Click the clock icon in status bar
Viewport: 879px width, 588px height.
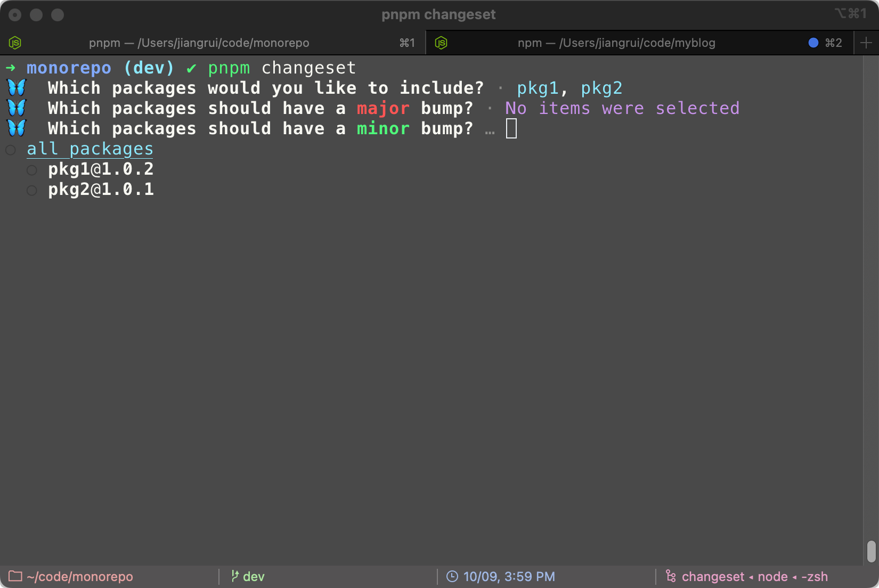(452, 576)
